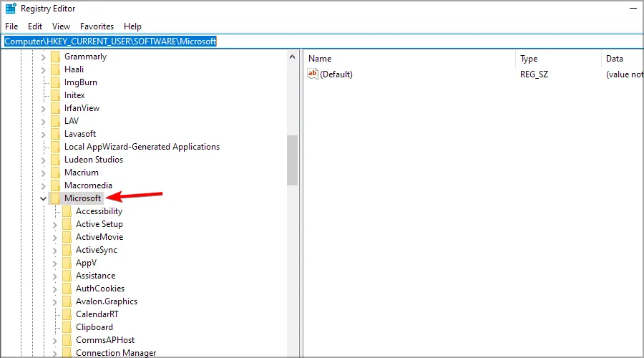The width and height of the screenshot is (644, 358).
Task: Open the Help menu
Action: [132, 26]
